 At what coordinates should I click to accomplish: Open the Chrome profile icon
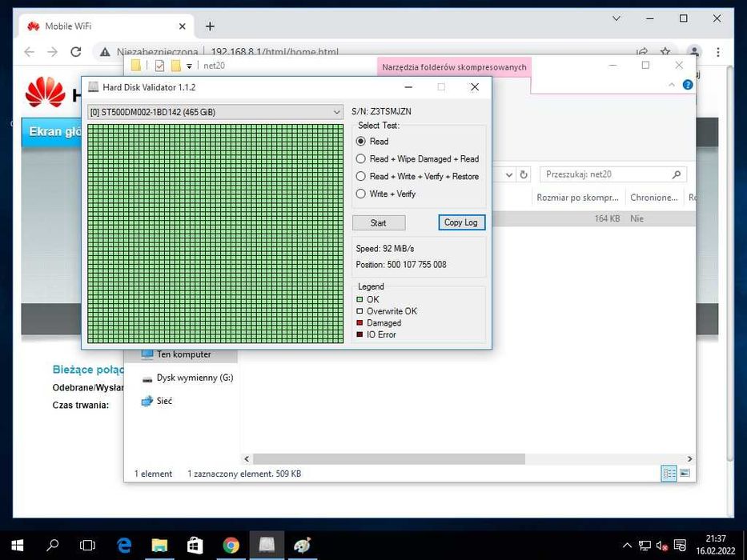(x=695, y=51)
